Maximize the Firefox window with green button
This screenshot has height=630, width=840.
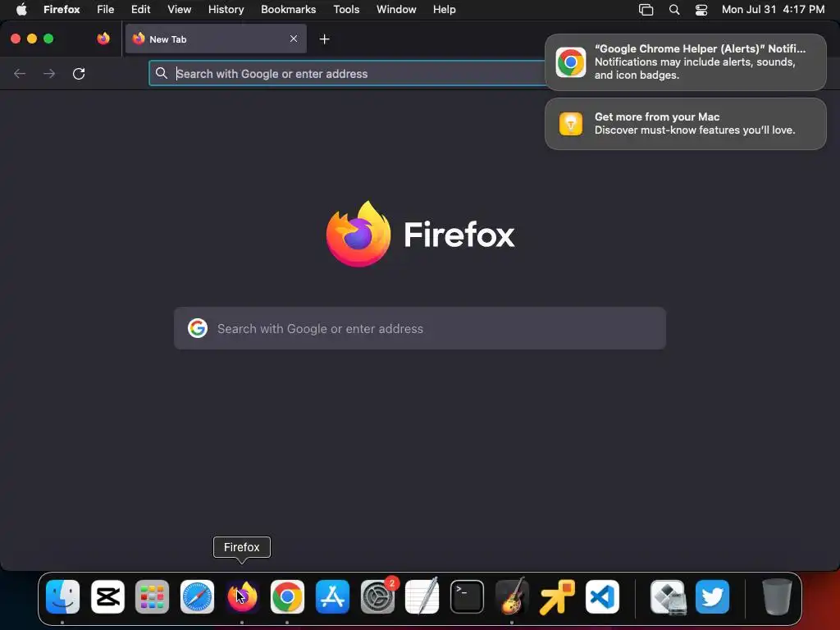(48, 39)
